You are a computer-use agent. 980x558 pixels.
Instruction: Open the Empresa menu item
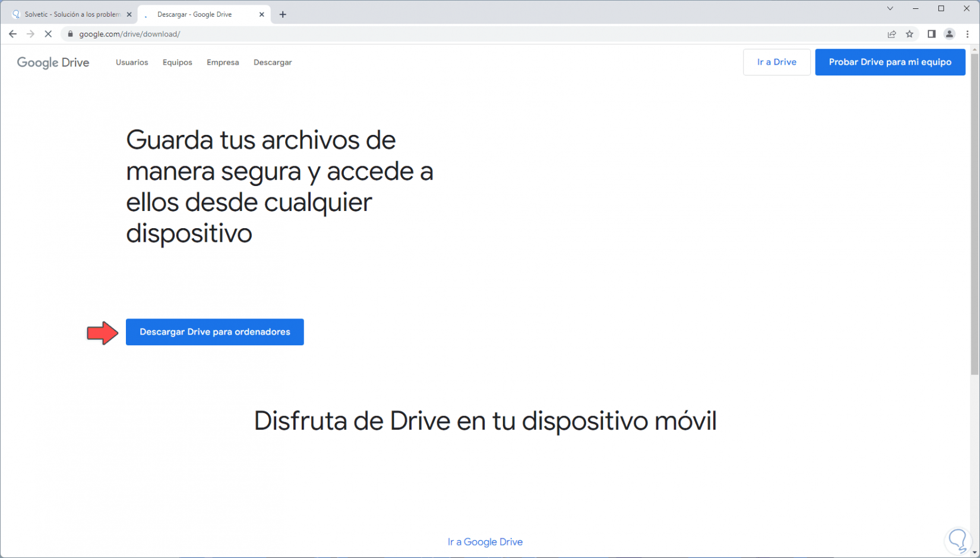pyautogui.click(x=223, y=62)
